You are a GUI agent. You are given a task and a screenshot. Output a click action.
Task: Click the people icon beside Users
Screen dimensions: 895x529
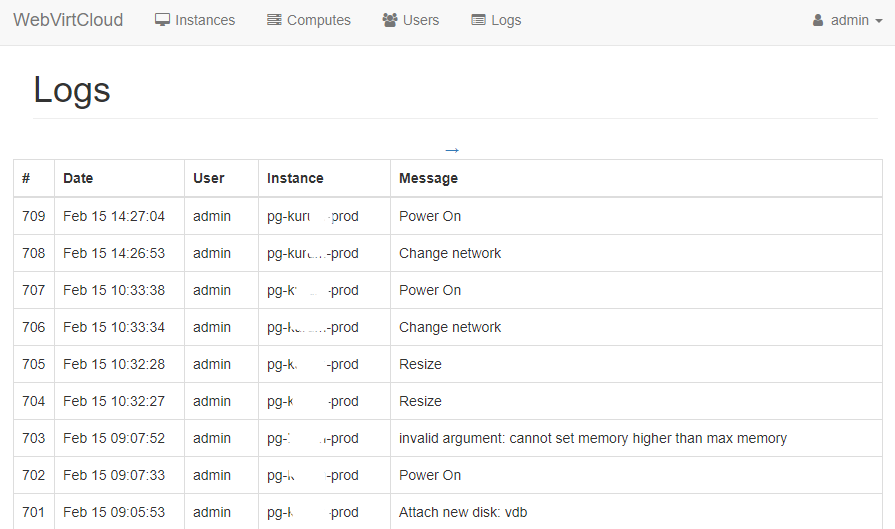click(x=390, y=20)
